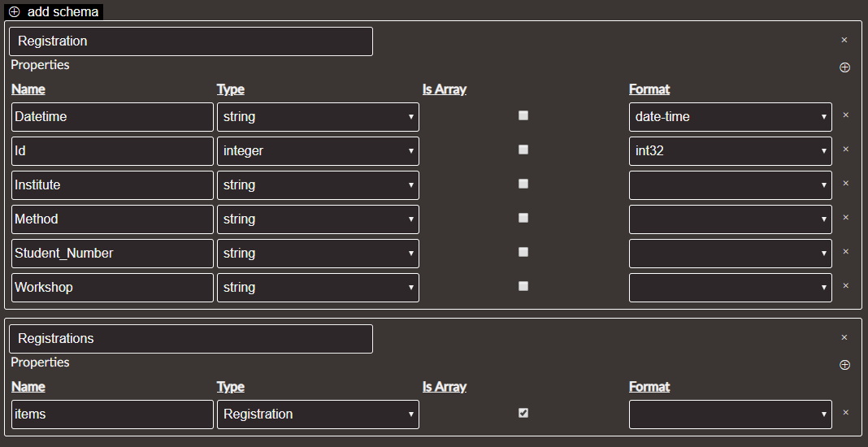Remove the entire Registrations schema
The image size is (868, 447).
pos(844,337)
